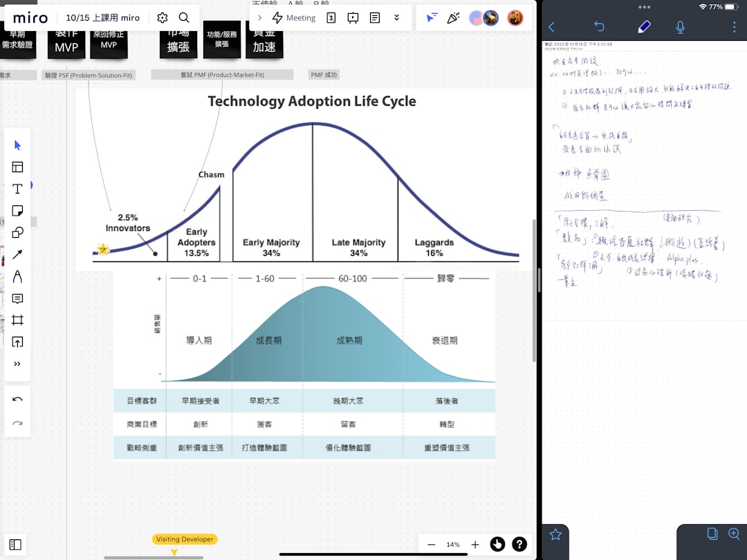The image size is (747, 560).
Task: Open the voting/timer number 3 icon
Action: (x=331, y=18)
